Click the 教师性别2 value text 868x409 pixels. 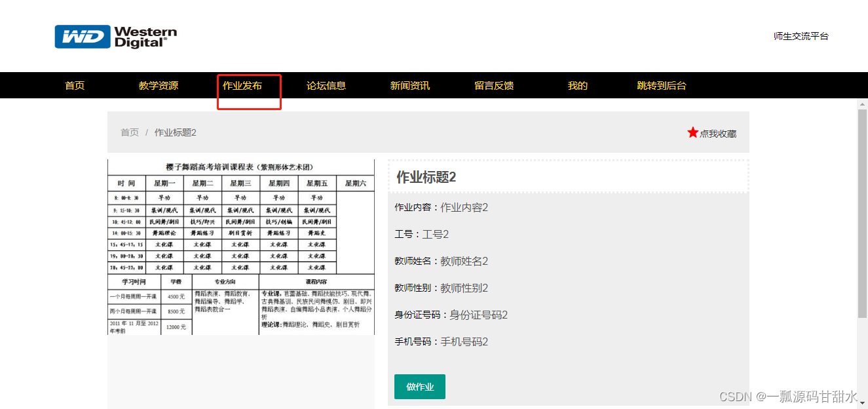tap(464, 288)
